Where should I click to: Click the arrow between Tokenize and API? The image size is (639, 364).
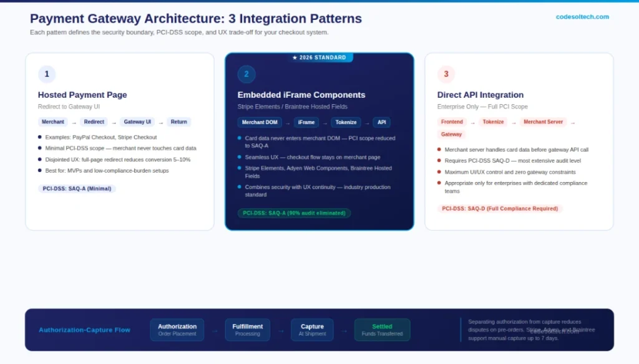[366, 122]
